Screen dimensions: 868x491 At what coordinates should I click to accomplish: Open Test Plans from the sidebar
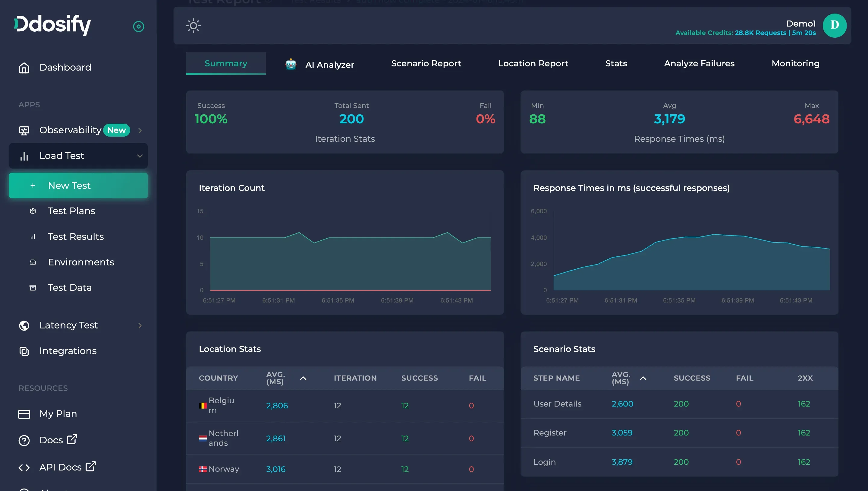click(x=71, y=211)
